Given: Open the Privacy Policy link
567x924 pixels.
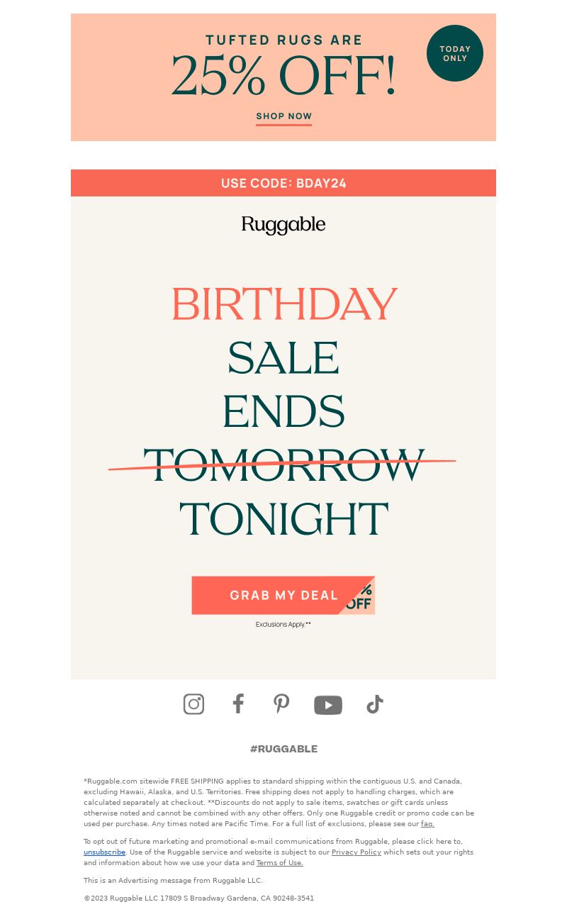Looking at the screenshot, I should point(357,852).
